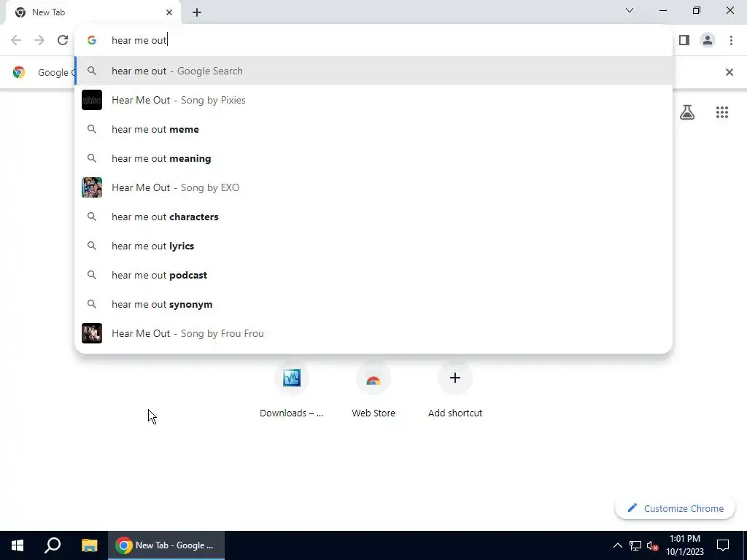Image resolution: width=747 pixels, height=560 pixels.
Task: Open Windows taskbar search
Action: (53, 545)
